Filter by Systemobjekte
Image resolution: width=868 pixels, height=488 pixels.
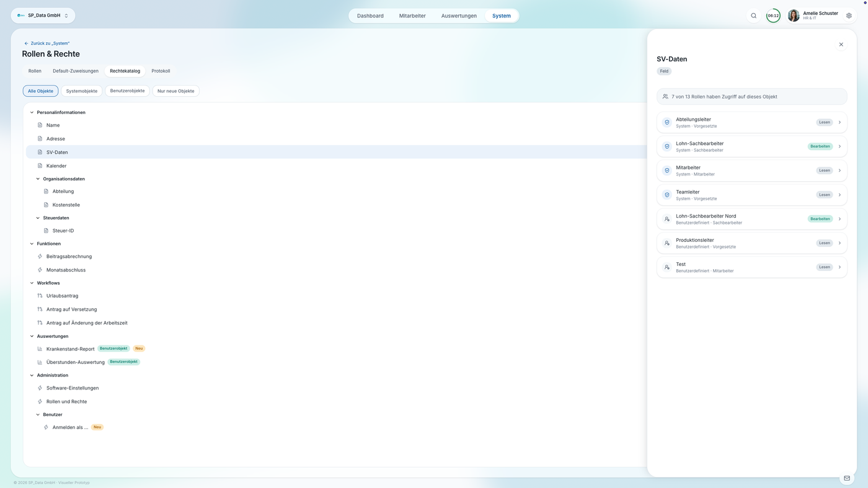pyautogui.click(x=82, y=91)
